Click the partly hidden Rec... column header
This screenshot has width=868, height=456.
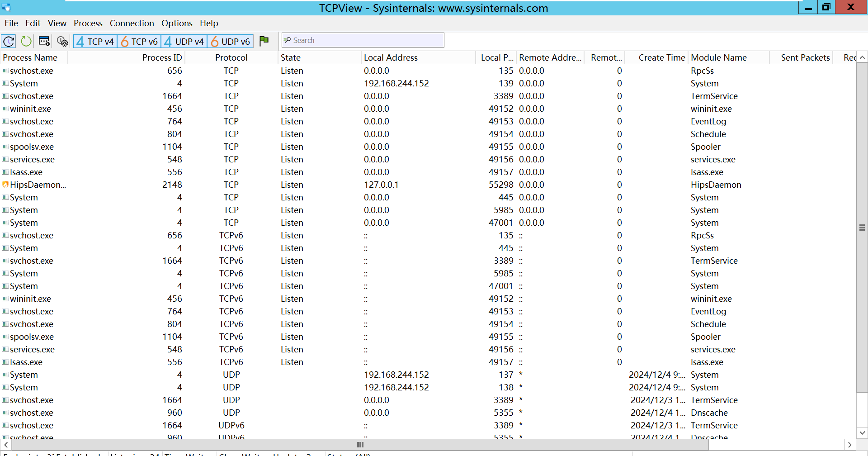point(845,57)
